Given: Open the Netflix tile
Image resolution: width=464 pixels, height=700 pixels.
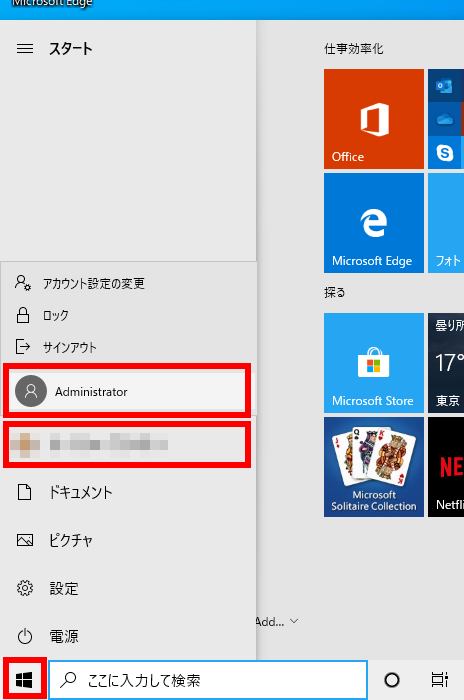Looking at the screenshot, I should coord(446,467).
